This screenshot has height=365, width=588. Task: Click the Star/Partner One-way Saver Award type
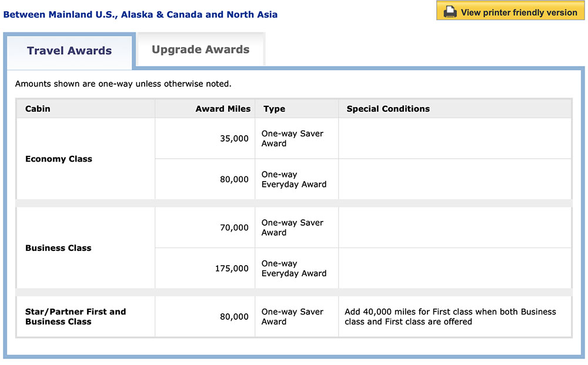pyautogui.click(x=292, y=317)
